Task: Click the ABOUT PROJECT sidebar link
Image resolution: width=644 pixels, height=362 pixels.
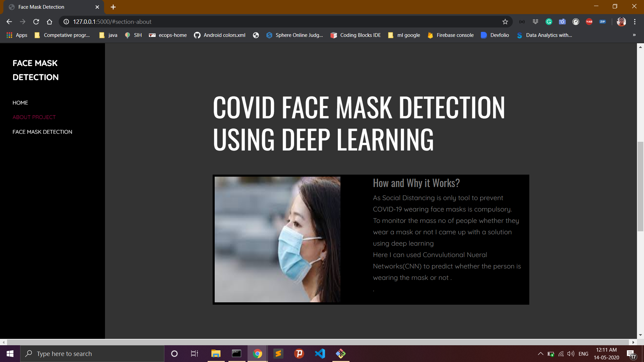Action: 34,117
